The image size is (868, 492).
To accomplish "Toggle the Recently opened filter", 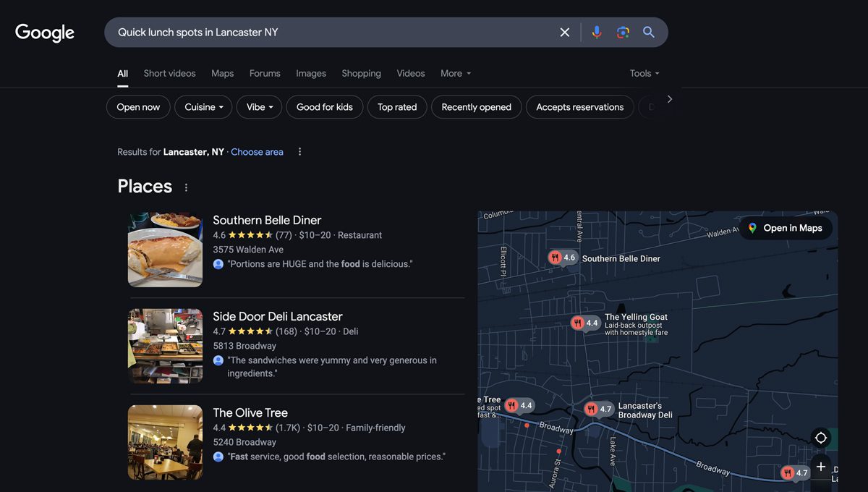I will (476, 107).
